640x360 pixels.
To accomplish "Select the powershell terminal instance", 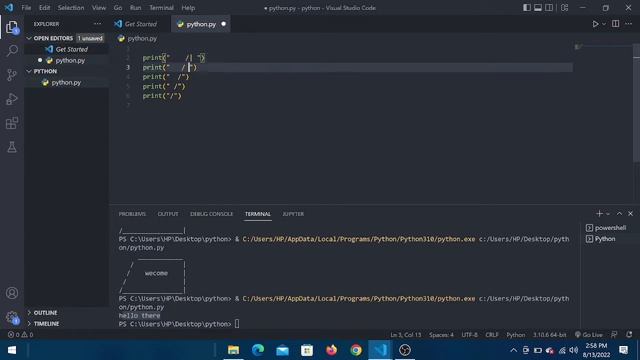I will click(607, 228).
